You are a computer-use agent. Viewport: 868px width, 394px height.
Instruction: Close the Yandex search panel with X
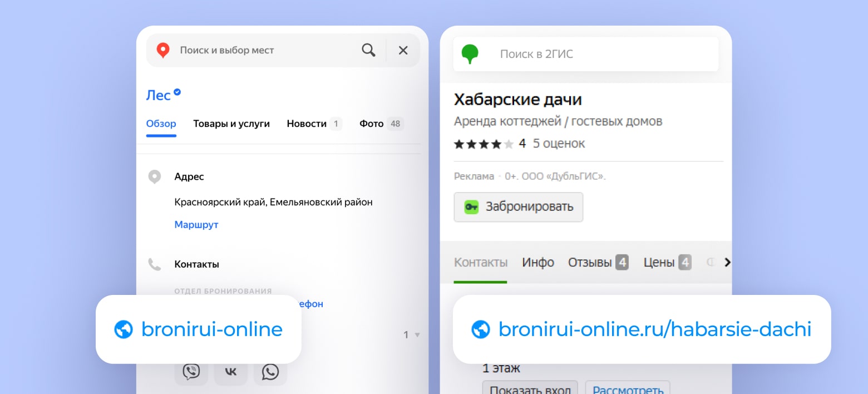[403, 50]
